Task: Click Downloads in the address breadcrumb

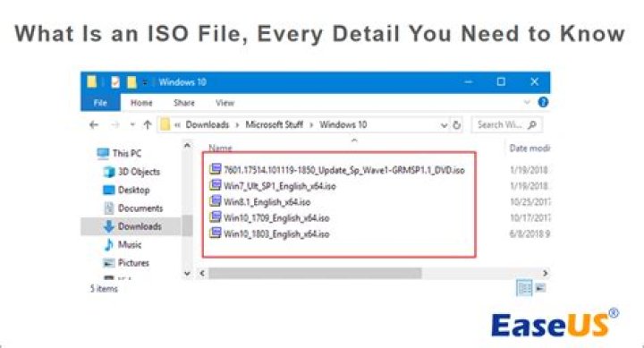Action: coord(207,124)
